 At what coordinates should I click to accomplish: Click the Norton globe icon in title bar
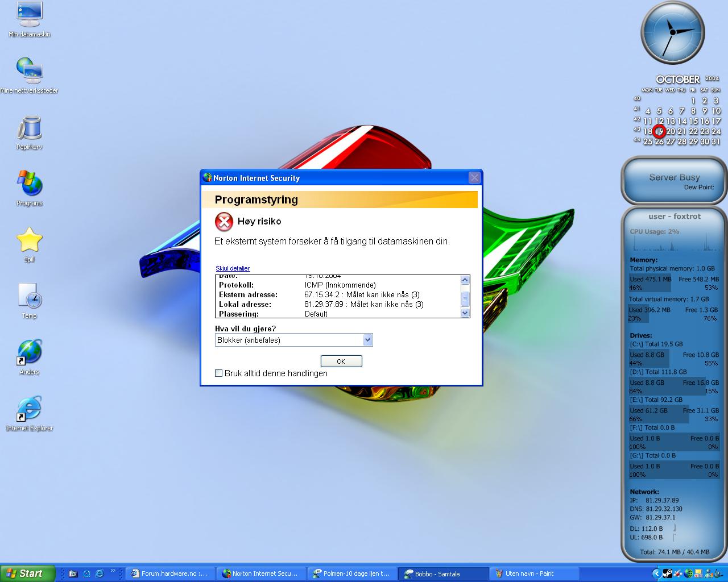pos(208,178)
